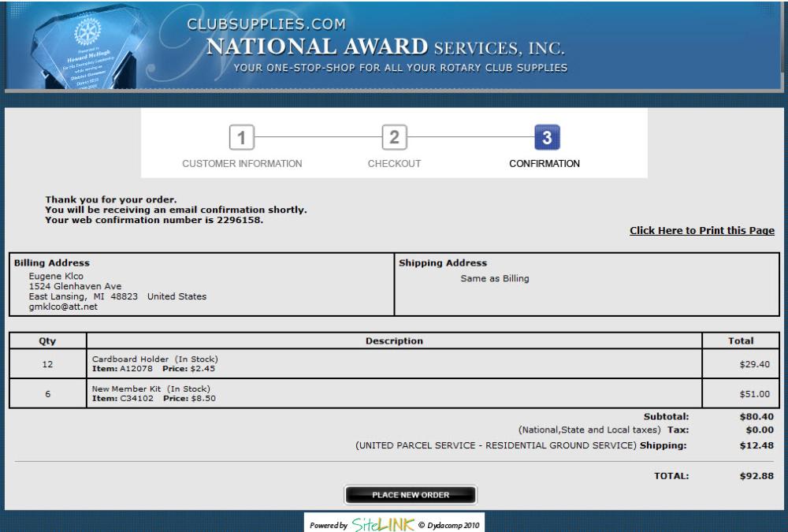Click the street address 1524 Glenhaven Ave
788x532 pixels.
(x=75, y=286)
